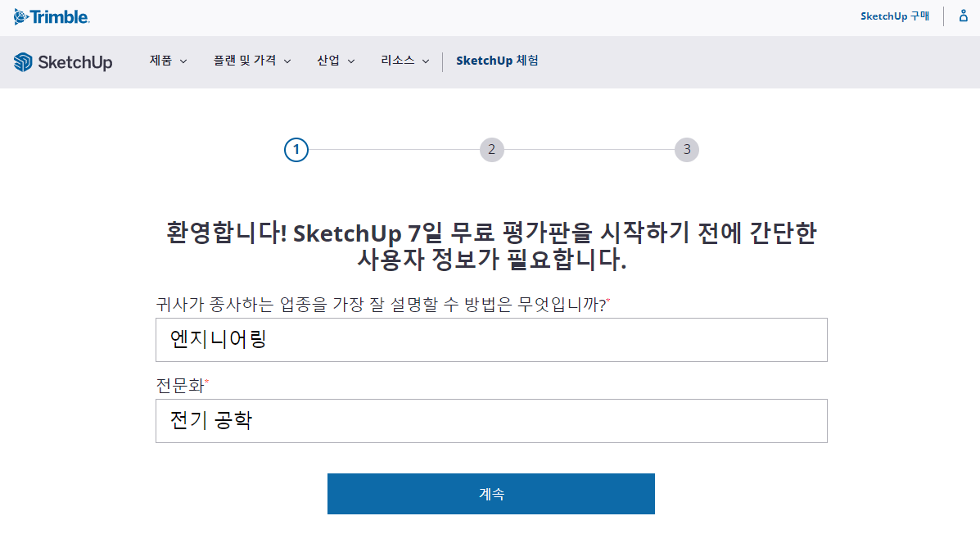Open the account profile icon at top right
This screenshot has width=980, height=534.
(x=963, y=16)
